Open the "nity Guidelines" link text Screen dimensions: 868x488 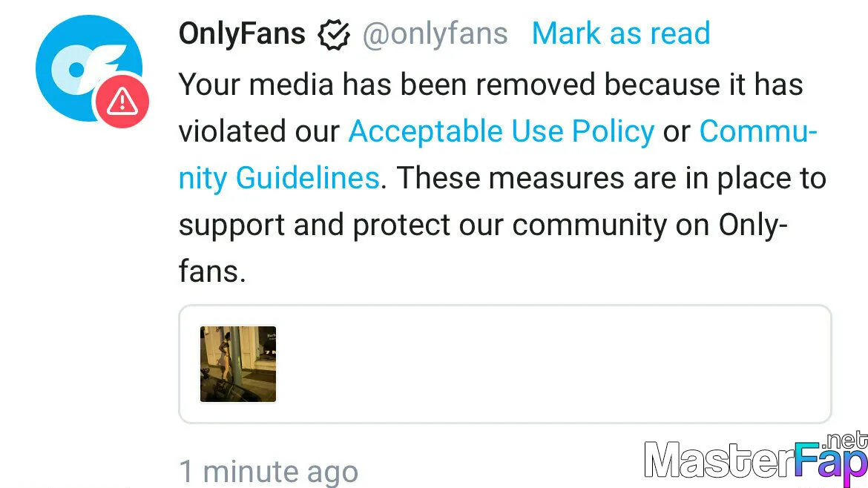click(x=279, y=178)
